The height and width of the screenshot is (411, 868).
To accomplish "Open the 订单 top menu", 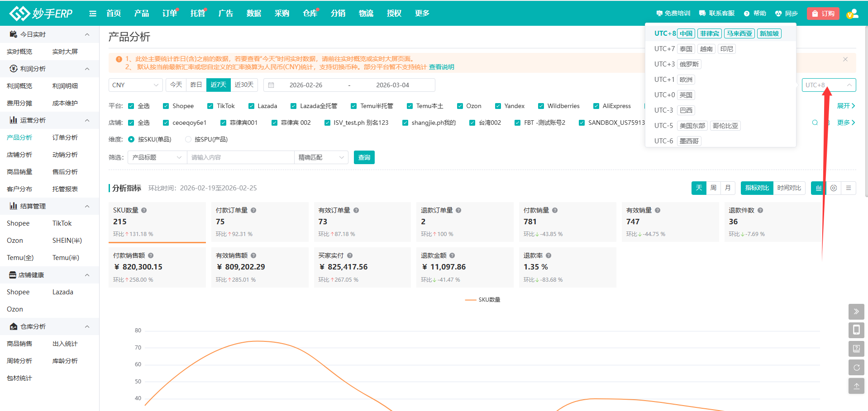I will pos(169,14).
